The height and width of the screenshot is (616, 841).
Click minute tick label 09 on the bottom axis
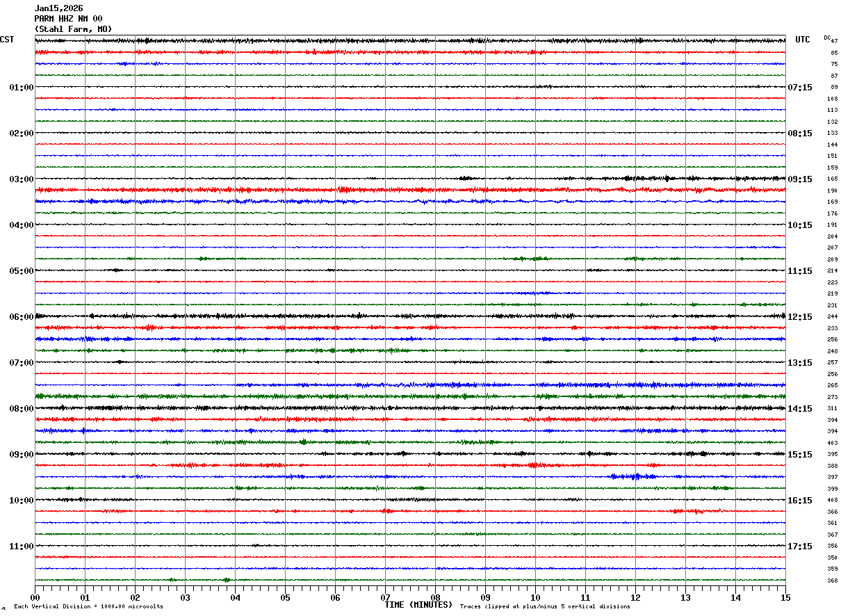pos(485,597)
